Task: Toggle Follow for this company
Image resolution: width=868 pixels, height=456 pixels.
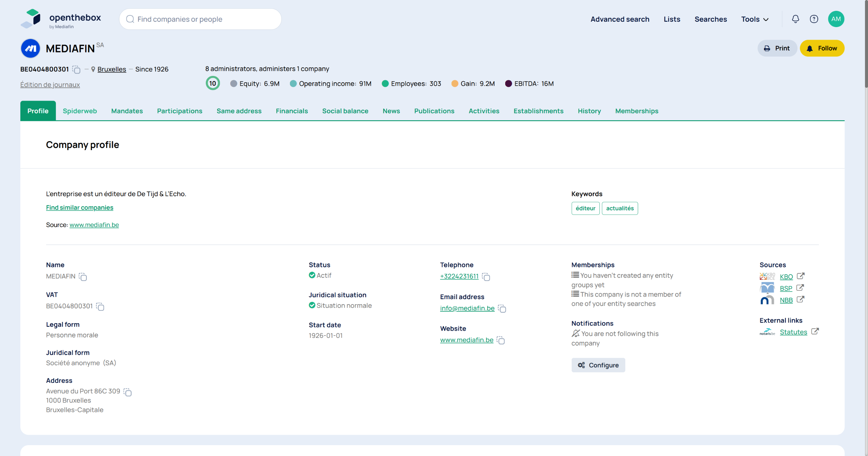Action: (x=822, y=48)
